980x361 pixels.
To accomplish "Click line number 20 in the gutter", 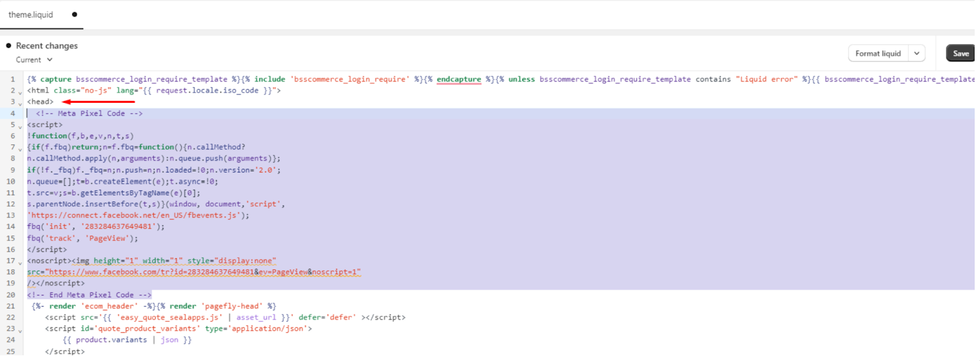I will point(10,295).
